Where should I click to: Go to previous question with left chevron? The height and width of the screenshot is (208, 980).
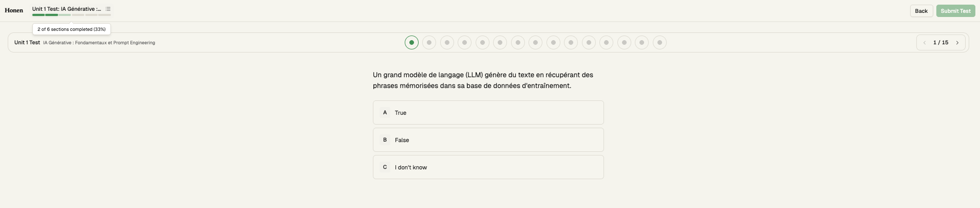925,43
